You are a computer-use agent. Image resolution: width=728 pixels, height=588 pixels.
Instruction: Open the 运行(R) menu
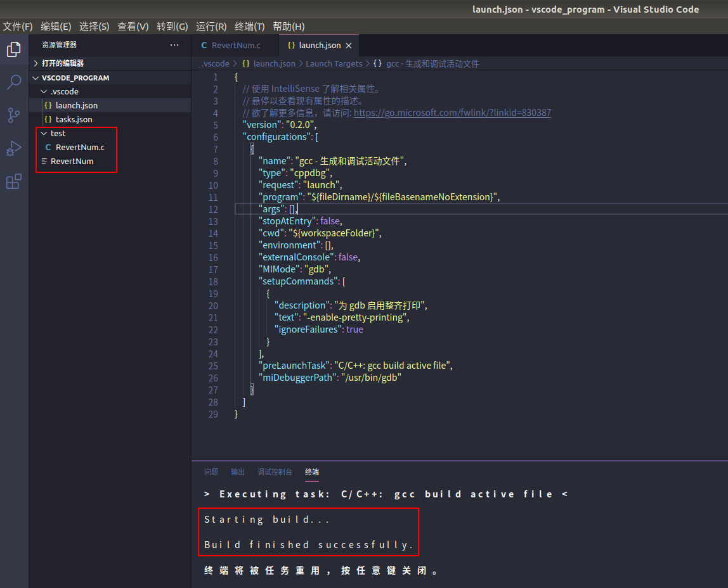pos(211,27)
